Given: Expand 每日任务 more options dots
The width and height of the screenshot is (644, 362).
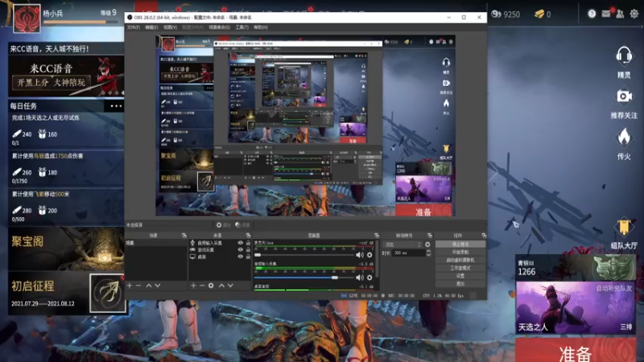Looking at the screenshot, I should click(116, 106).
